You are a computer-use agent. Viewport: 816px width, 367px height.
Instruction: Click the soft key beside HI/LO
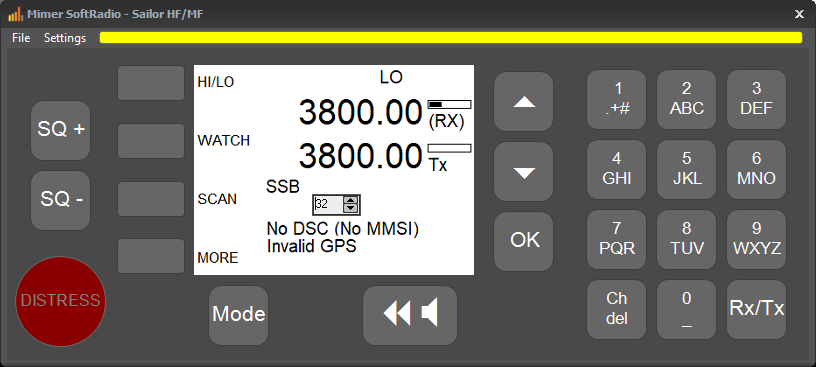(x=151, y=83)
